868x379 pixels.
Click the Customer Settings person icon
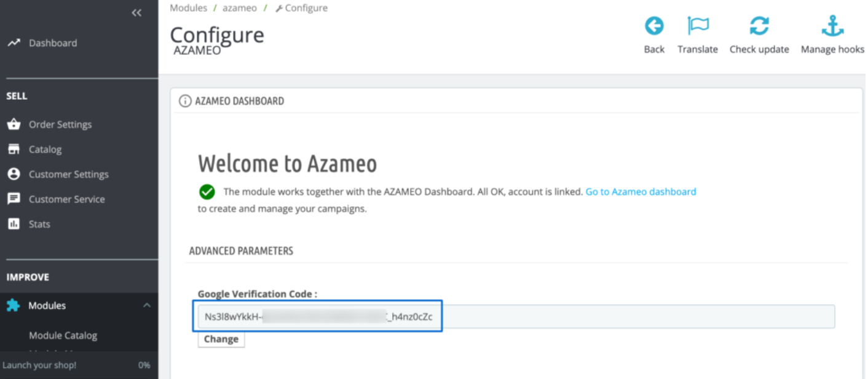[14, 174]
